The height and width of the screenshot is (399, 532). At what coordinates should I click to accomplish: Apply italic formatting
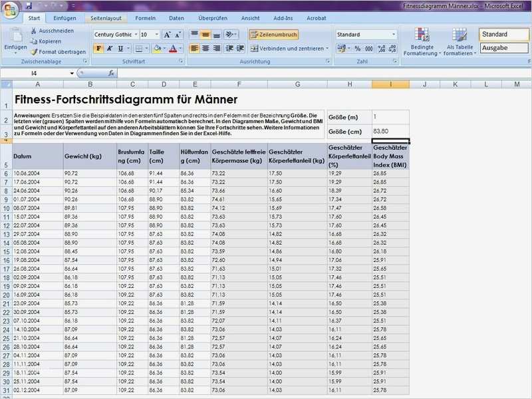(108, 48)
